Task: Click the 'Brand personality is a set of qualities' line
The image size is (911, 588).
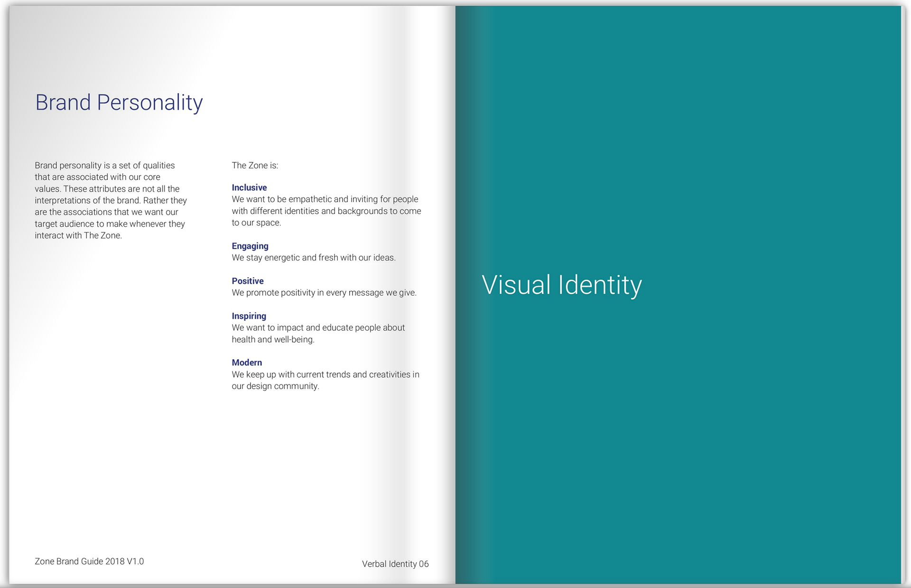Action: coord(105,165)
